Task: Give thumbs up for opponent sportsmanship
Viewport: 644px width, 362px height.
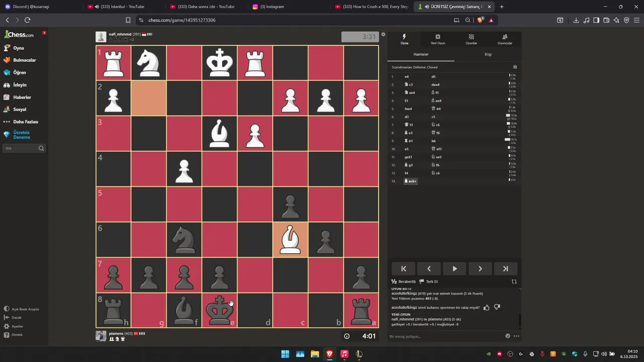Action: pyautogui.click(x=487, y=307)
